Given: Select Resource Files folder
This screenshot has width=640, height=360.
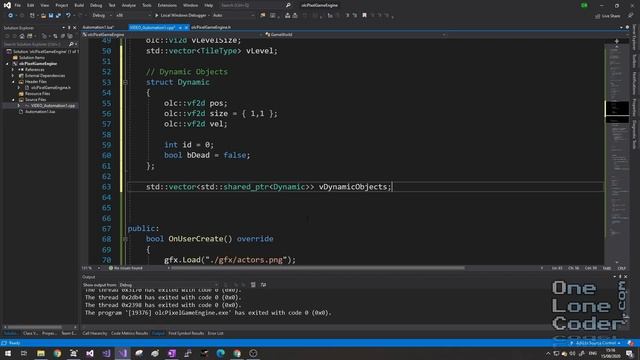Looking at the screenshot, I should click(x=37, y=93).
